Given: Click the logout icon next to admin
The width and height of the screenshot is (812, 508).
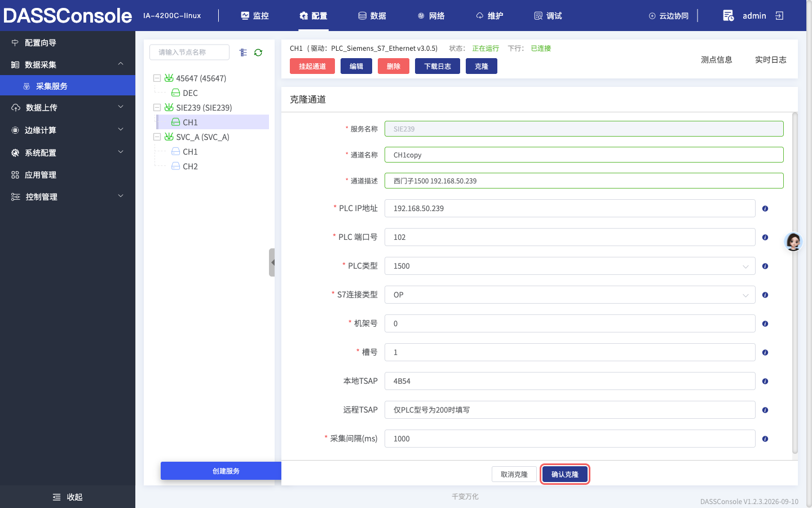Looking at the screenshot, I should (780, 16).
